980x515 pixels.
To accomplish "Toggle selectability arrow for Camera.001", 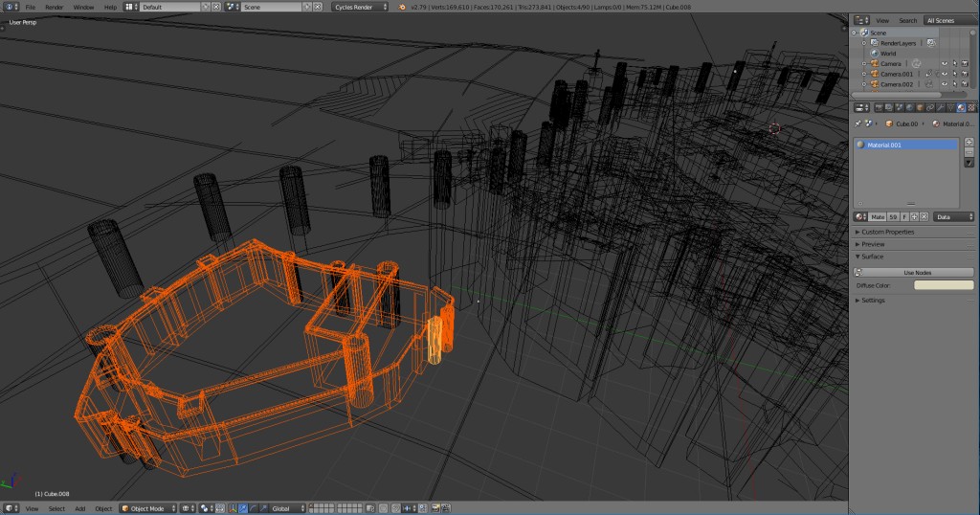I will (x=955, y=74).
